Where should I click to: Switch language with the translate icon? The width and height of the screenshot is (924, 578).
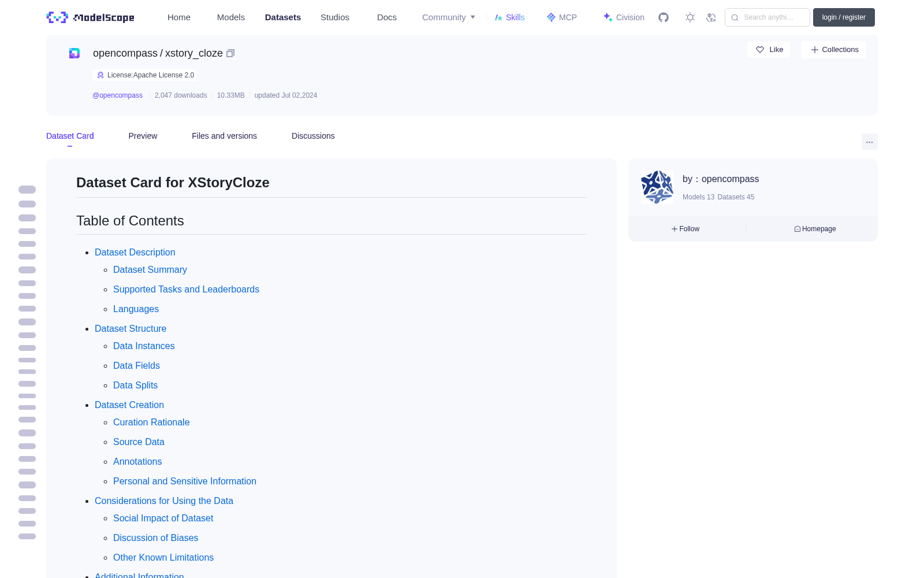tap(711, 17)
